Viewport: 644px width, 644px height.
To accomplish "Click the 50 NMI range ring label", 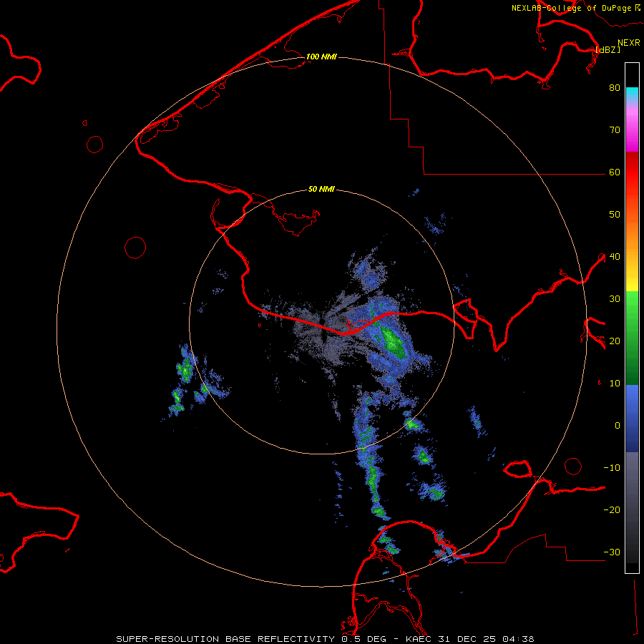I will 321,189.
